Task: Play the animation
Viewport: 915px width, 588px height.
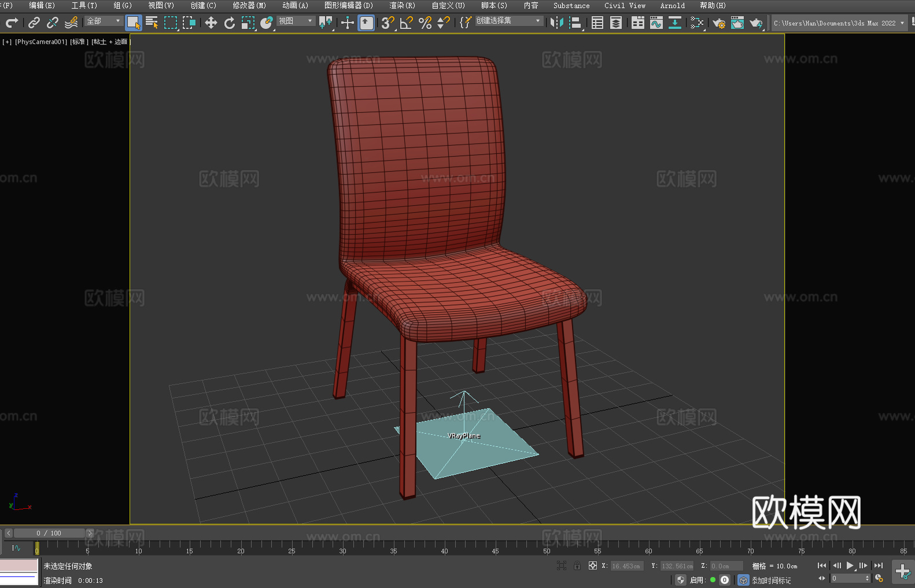Action: pyautogui.click(x=850, y=565)
